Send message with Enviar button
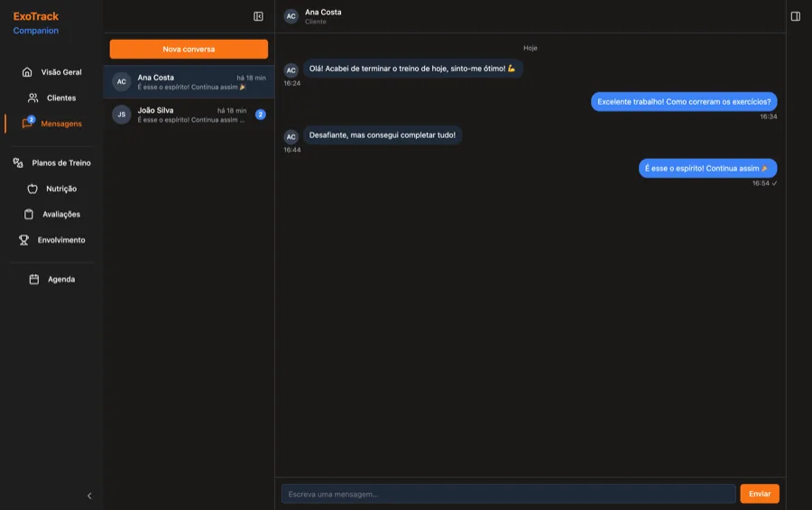 (759, 494)
